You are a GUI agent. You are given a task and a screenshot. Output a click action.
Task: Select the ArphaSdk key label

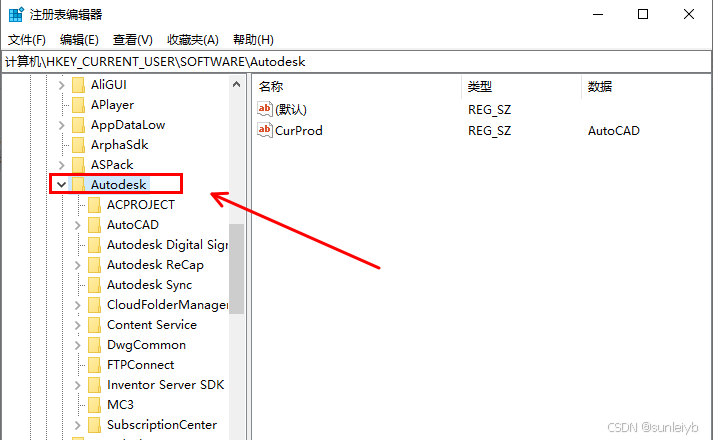pyautogui.click(x=120, y=145)
